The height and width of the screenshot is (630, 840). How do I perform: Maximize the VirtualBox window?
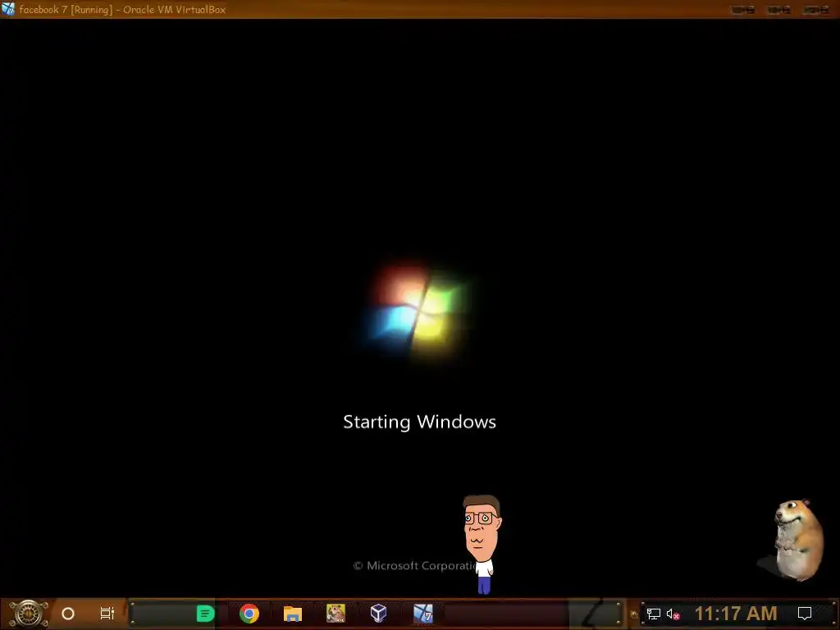click(779, 10)
